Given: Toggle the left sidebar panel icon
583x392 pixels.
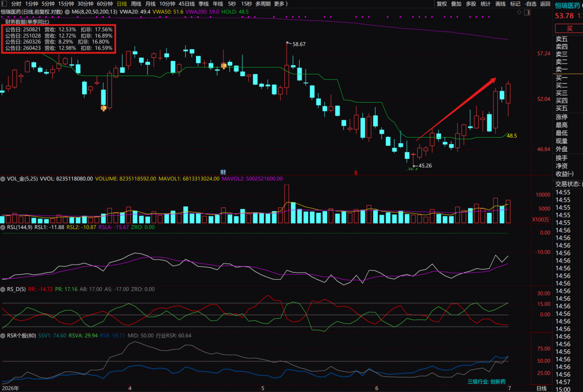Looking at the screenshot, I should point(4,4).
